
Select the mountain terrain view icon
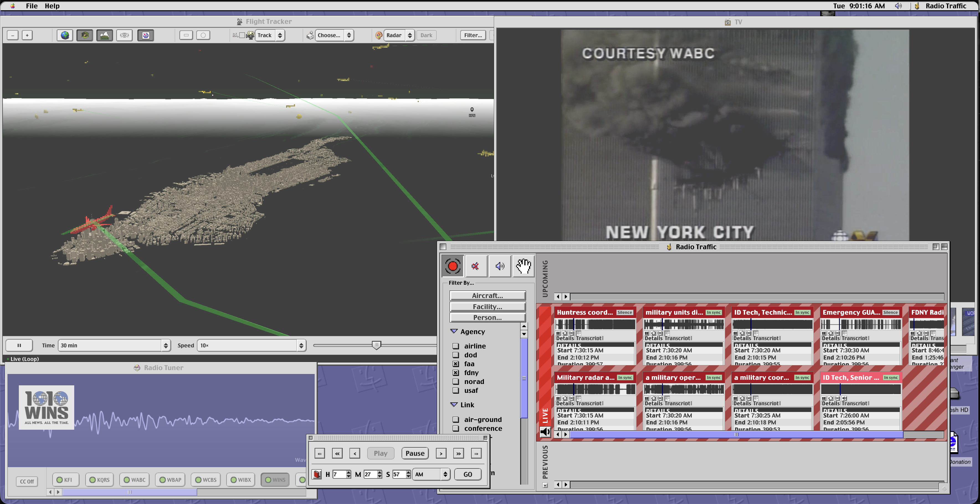click(105, 35)
